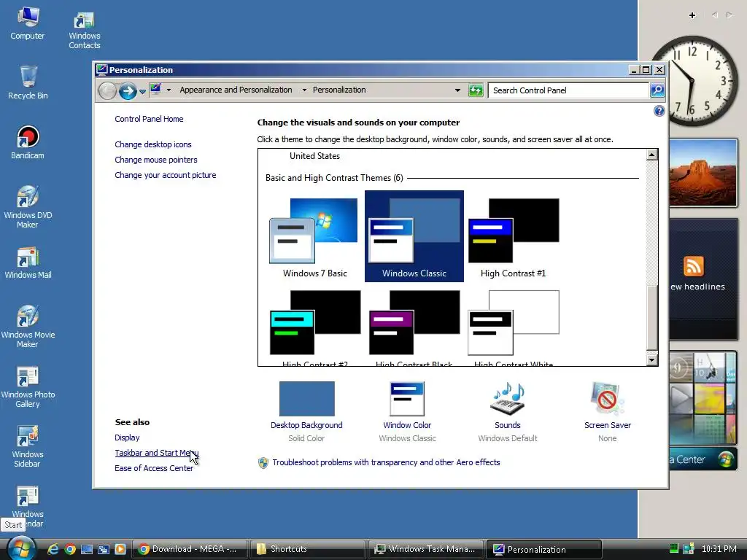Click the Media Center sidebar gadget
747x560 pixels.
point(703,459)
